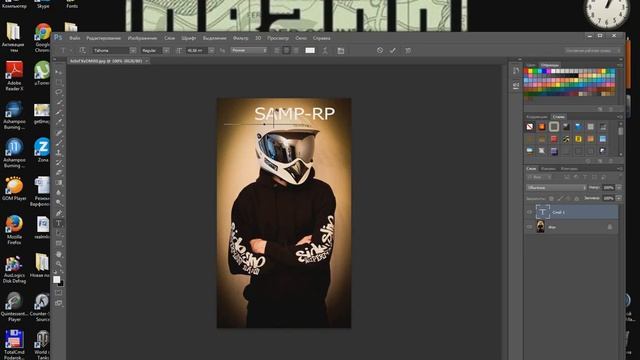Commit current text edits checkmark
640x360 pixels.
click(x=393, y=50)
